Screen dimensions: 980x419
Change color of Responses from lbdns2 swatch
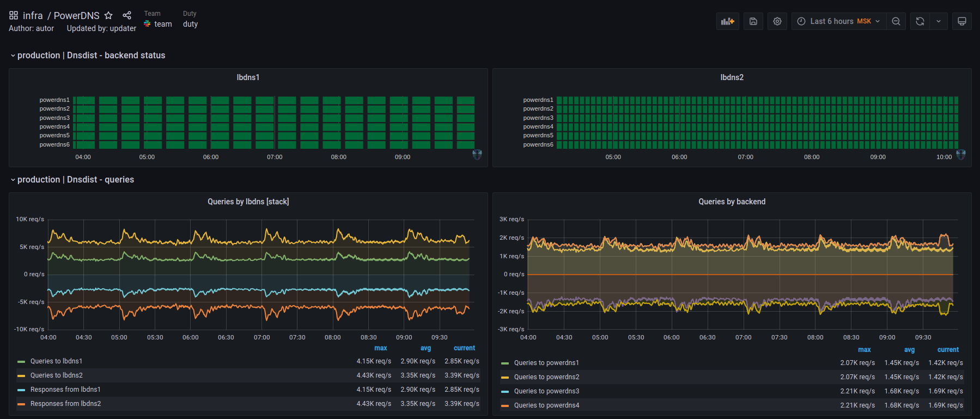[21, 404]
